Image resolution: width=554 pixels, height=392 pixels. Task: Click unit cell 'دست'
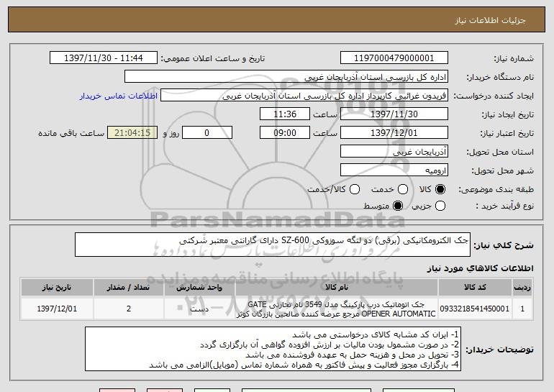[x=199, y=309]
